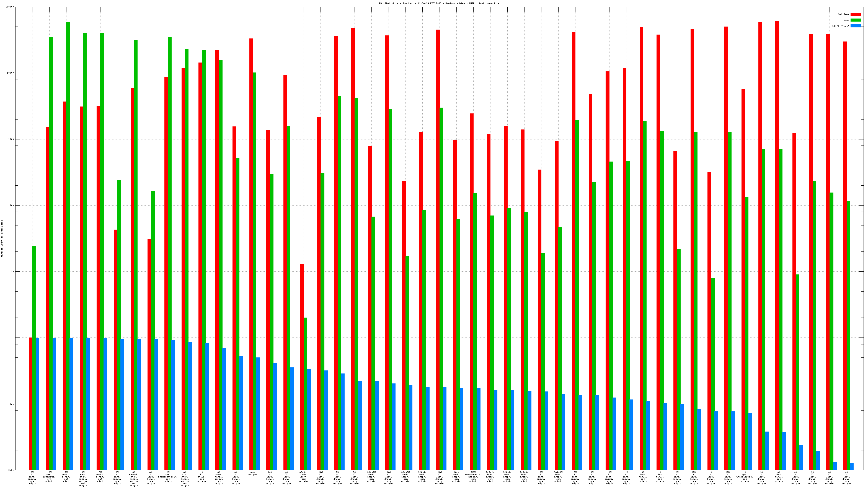Click green bar above zen.spamhaus.org
The image size is (868, 488).
click(51, 236)
